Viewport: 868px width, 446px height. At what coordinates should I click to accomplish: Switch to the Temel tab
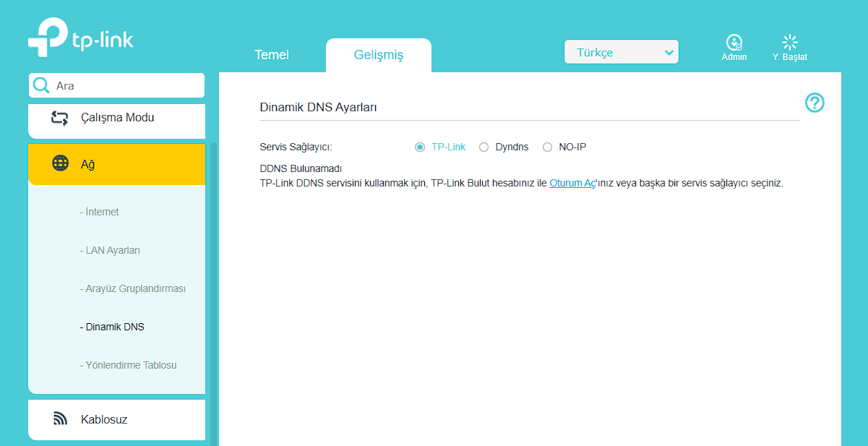(x=272, y=55)
